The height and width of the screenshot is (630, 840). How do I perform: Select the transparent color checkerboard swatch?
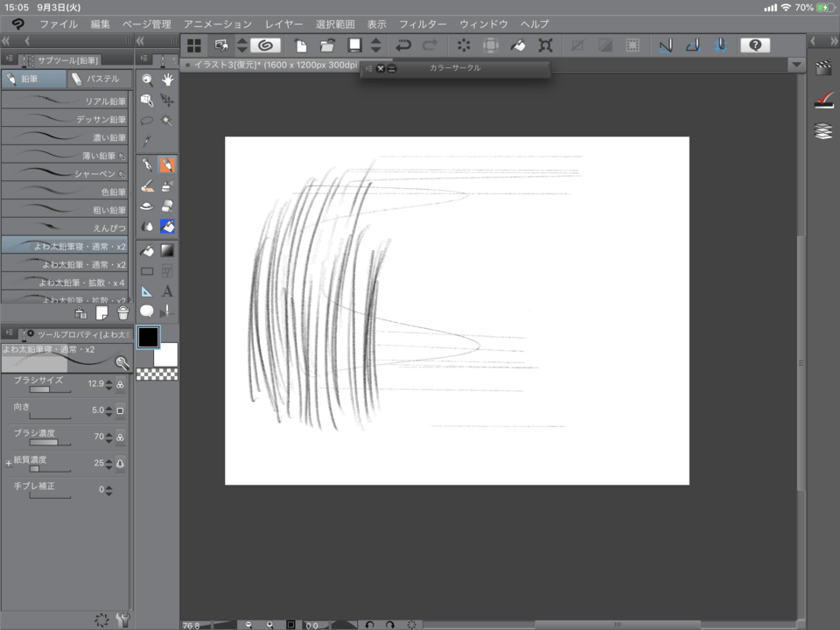(157, 374)
